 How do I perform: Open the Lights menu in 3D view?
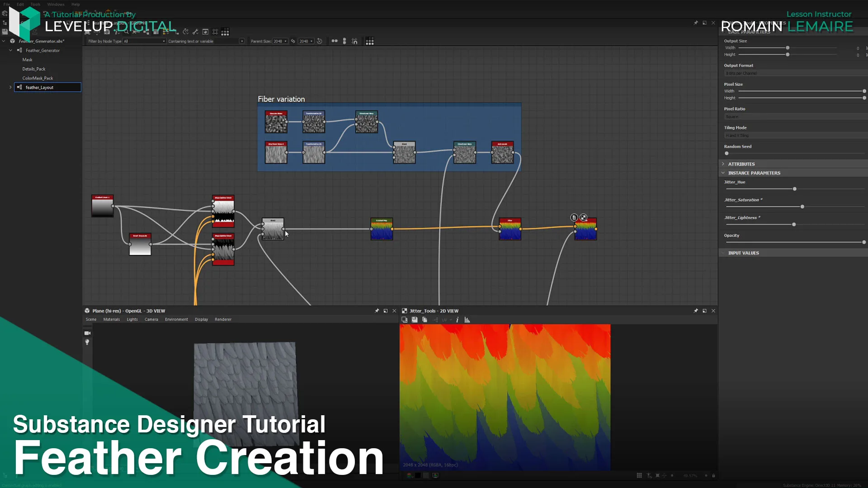click(132, 319)
